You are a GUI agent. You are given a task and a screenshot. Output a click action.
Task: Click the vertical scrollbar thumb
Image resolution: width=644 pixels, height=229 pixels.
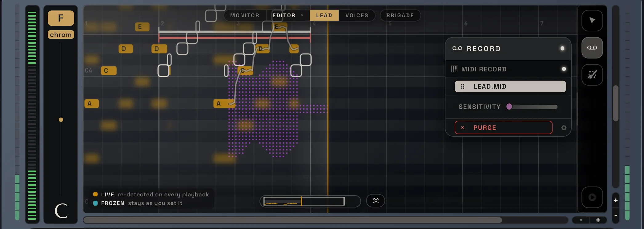click(x=616, y=103)
